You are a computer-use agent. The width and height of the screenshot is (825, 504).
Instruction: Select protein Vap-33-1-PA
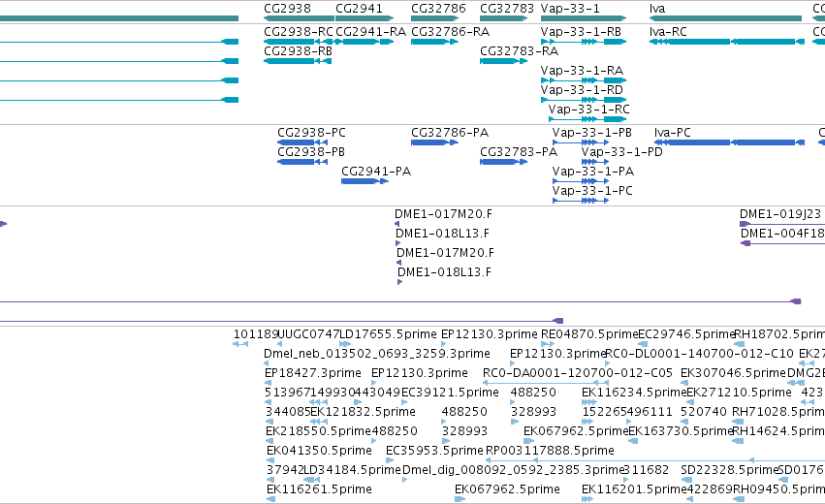coord(593,172)
